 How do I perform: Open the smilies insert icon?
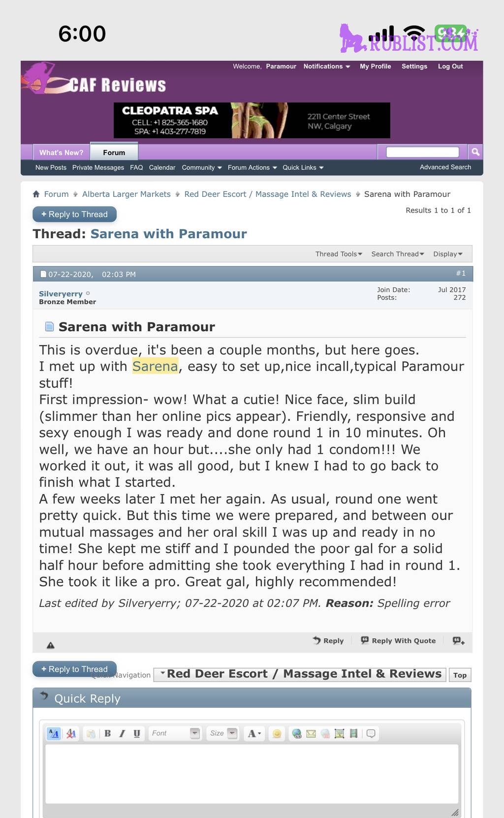277,733
